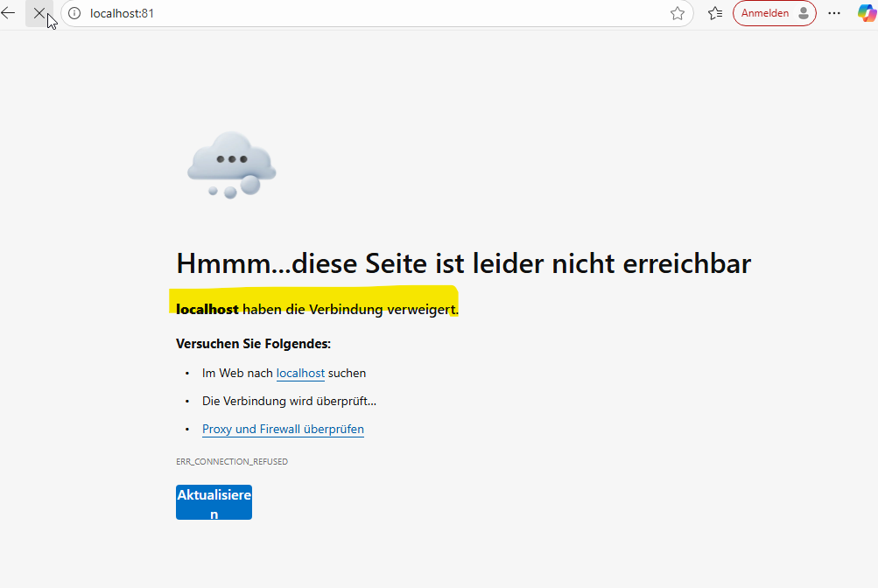
Task: Follow the blue localhost search link
Action: point(300,374)
